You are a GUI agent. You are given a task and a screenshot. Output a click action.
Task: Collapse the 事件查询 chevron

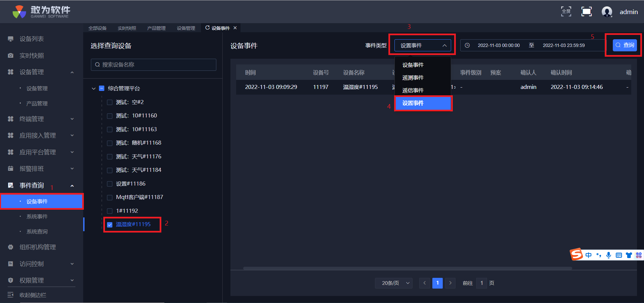point(72,186)
